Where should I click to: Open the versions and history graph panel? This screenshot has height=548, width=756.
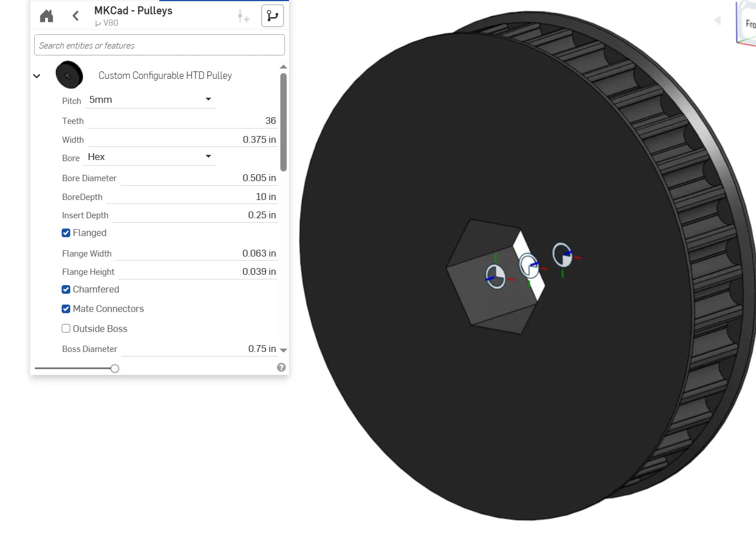[x=272, y=15]
